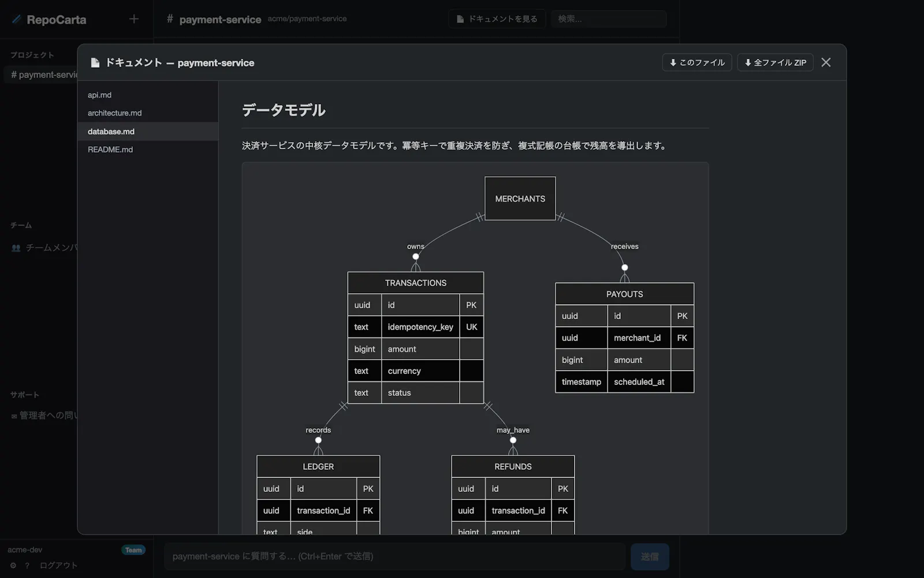This screenshot has height=578, width=924.
Task: Click the RepoCarta logo
Action: pos(49,20)
